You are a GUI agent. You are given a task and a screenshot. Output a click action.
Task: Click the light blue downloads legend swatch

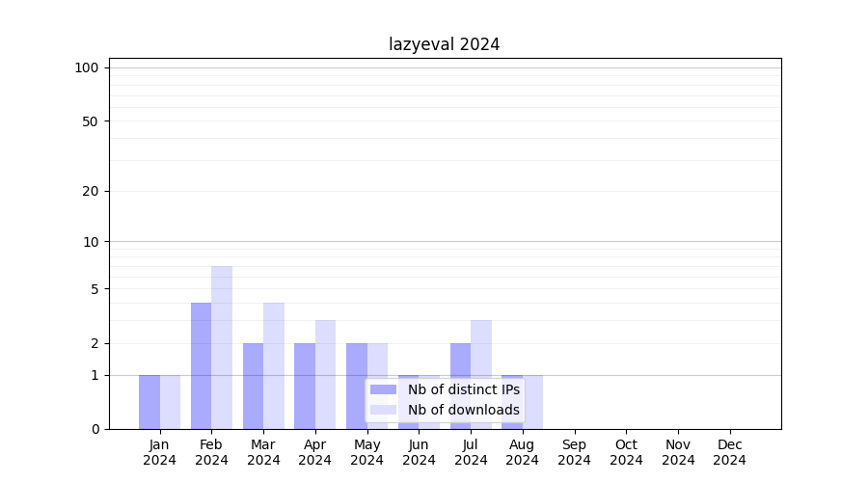[x=383, y=410]
